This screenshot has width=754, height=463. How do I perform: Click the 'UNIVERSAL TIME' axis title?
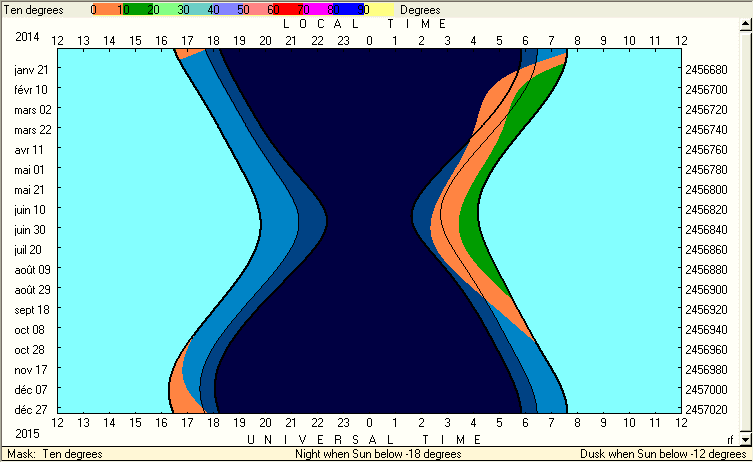tap(364, 439)
